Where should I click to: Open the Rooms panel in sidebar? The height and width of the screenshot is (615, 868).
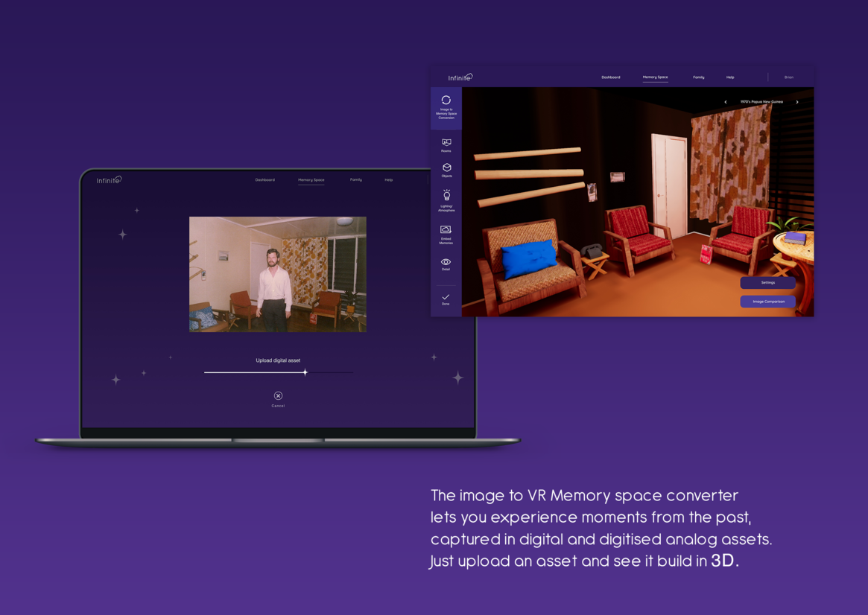click(x=446, y=144)
